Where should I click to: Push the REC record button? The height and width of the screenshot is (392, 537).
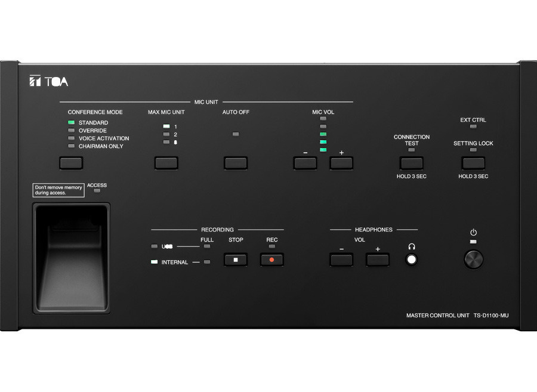pos(272,260)
